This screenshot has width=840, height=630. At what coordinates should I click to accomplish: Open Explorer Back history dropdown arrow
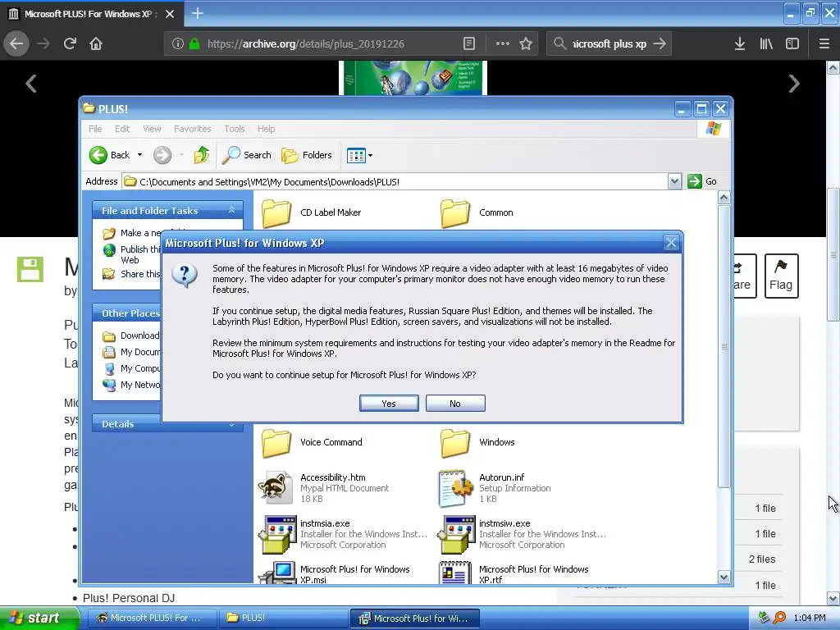click(x=139, y=155)
